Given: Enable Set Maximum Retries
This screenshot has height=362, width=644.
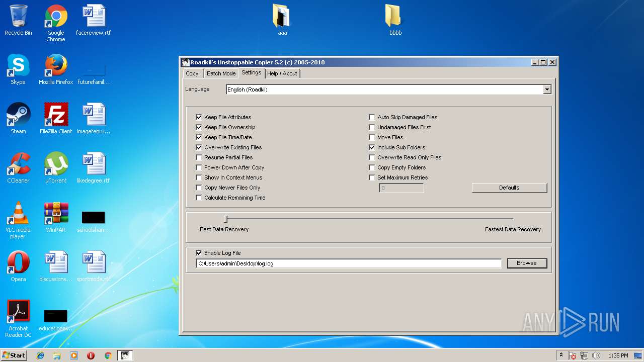Looking at the screenshot, I should point(372,177).
